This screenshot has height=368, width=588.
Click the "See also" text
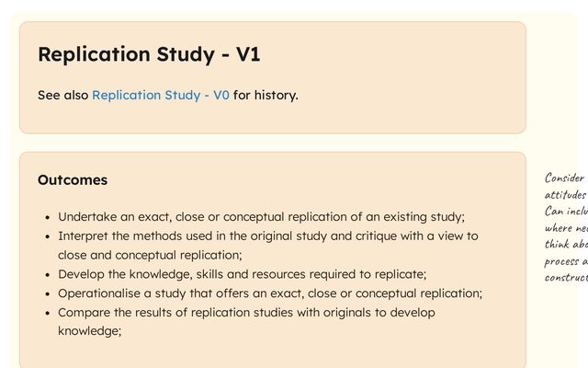(x=62, y=95)
